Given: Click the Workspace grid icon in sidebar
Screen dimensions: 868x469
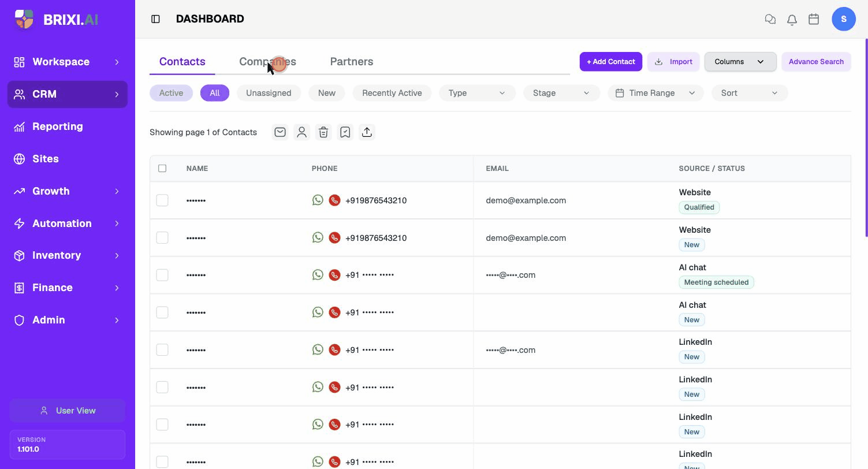Looking at the screenshot, I should pyautogui.click(x=20, y=62).
